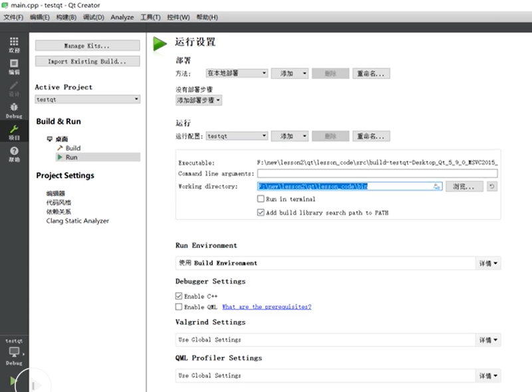
Task: Open Debug mode in left sidebar
Action: [x=13, y=110]
